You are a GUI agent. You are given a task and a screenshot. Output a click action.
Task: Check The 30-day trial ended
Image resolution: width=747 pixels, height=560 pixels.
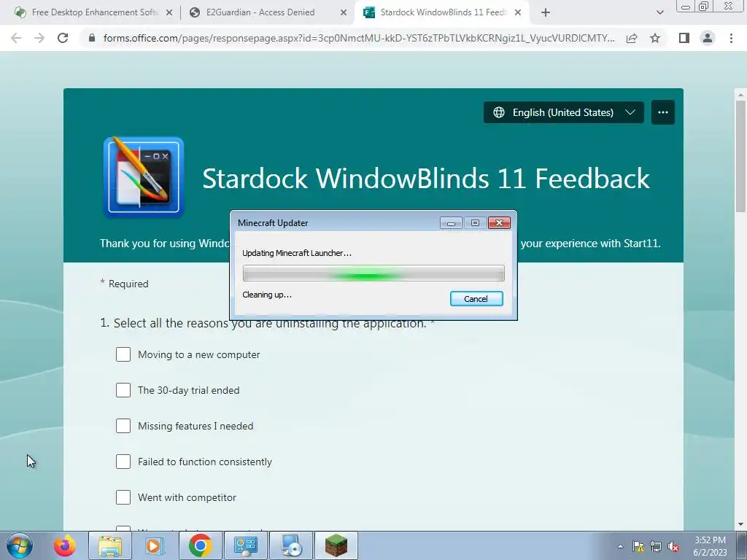(123, 390)
